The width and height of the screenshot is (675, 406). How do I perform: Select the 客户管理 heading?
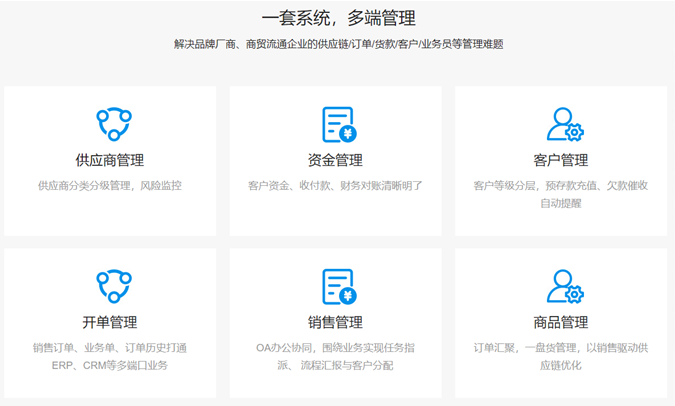[561, 160]
